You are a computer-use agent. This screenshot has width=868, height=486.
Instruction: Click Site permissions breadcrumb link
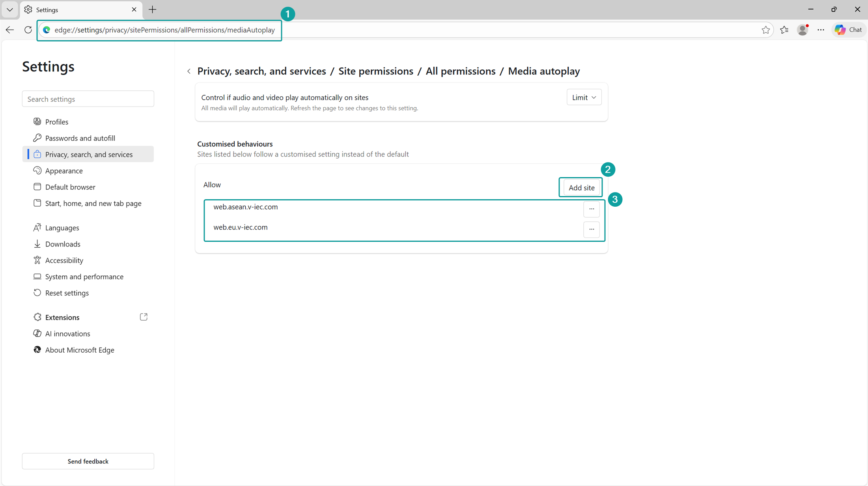click(x=375, y=71)
